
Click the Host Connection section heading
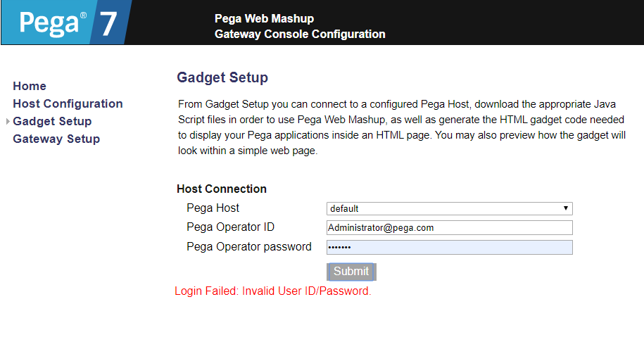tap(222, 189)
